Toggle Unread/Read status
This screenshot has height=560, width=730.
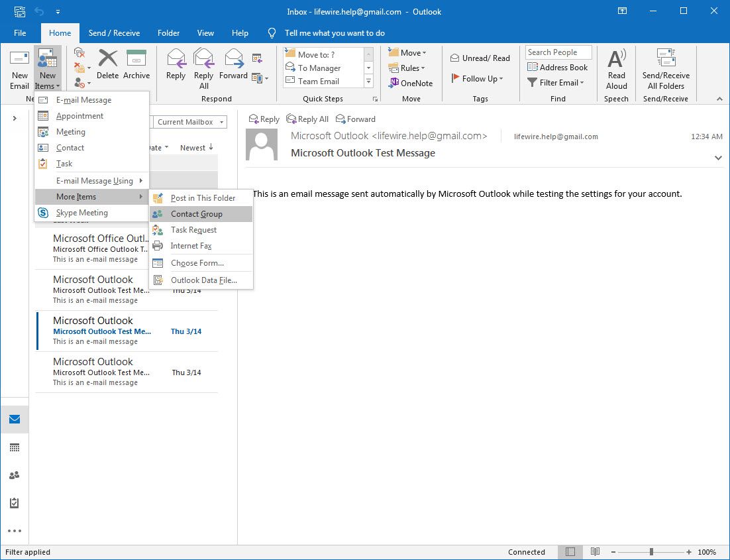point(480,58)
